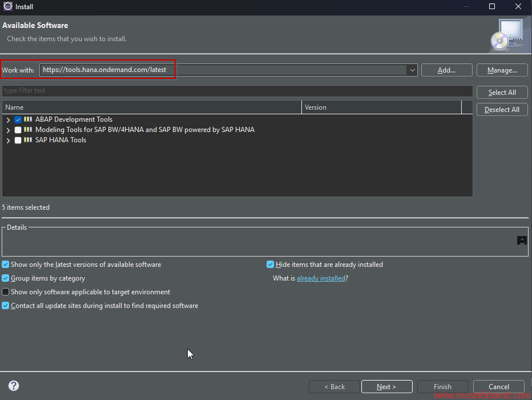
Task: Uncheck ABAP Development Tools checkbox
Action: pyautogui.click(x=18, y=119)
